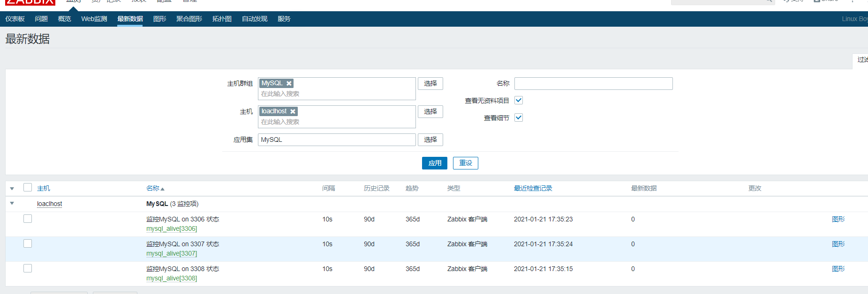868x294 pixels.
Task: Select checkbox for MySQL on 3308 item
Action: 28,268
